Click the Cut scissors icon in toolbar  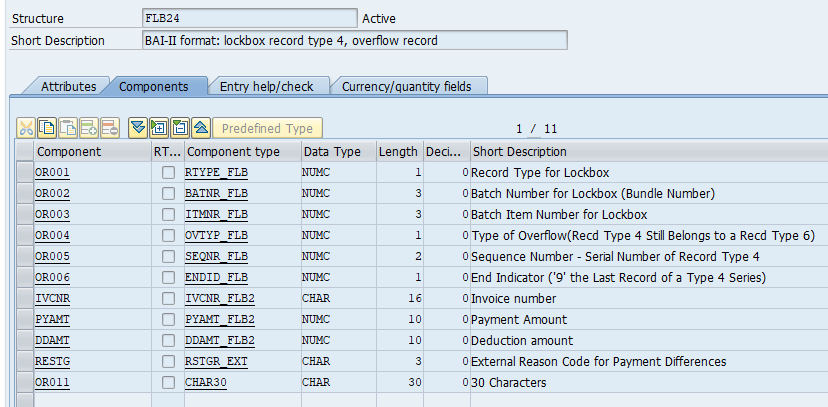(x=27, y=128)
